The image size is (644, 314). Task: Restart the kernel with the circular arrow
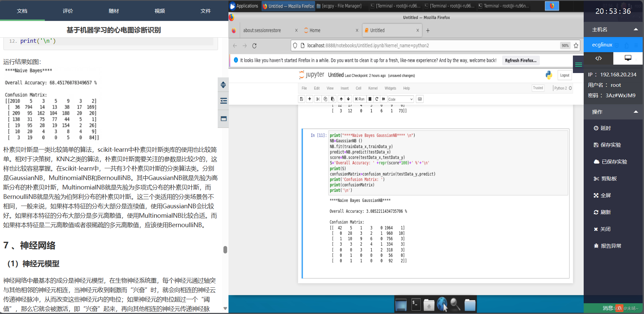tap(377, 99)
